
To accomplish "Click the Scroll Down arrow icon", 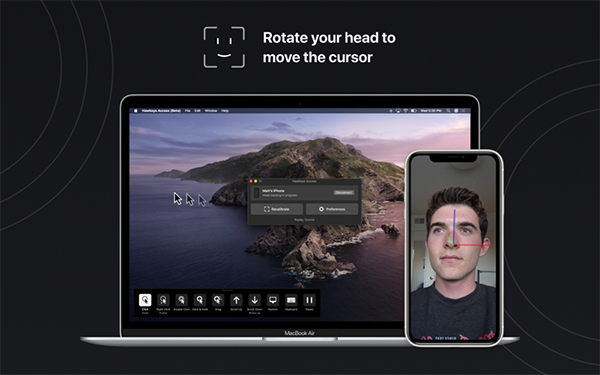I will coord(254,300).
